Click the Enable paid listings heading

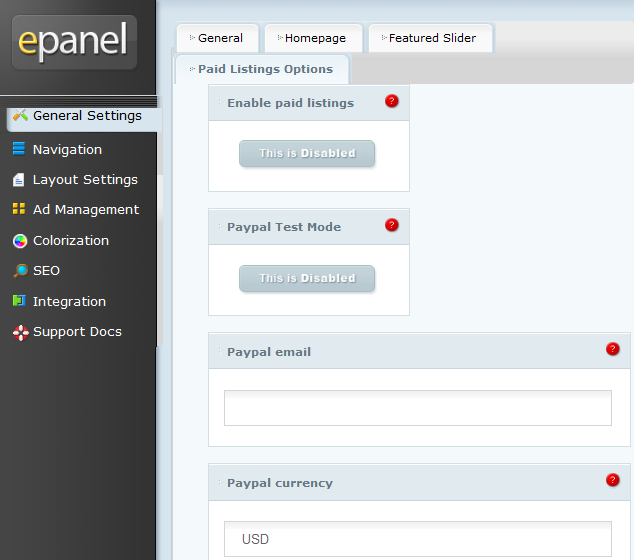[291, 103]
